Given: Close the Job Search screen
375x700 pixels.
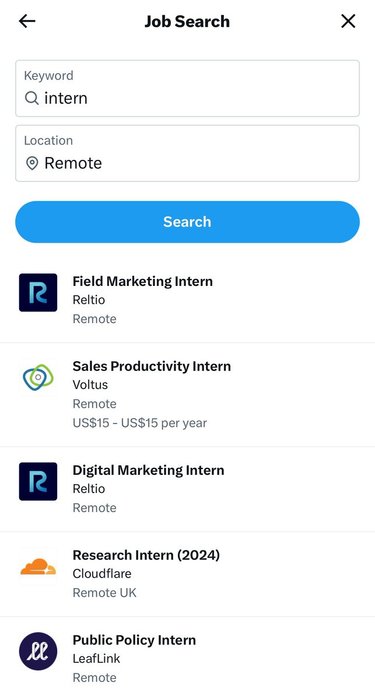Looking at the screenshot, I should click(x=348, y=21).
